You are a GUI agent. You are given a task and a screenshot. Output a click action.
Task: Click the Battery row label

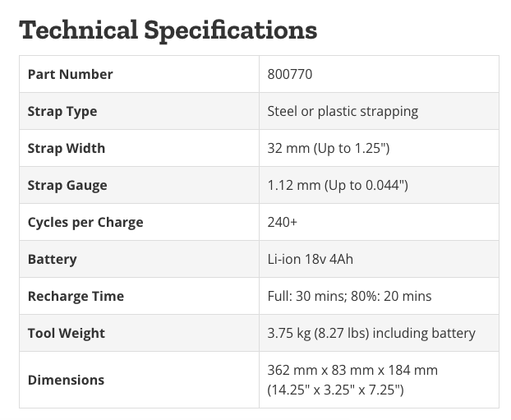(x=52, y=259)
